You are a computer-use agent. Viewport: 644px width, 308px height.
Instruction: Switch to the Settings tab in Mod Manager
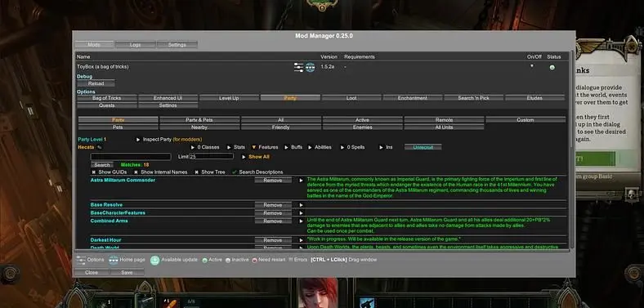(x=177, y=45)
